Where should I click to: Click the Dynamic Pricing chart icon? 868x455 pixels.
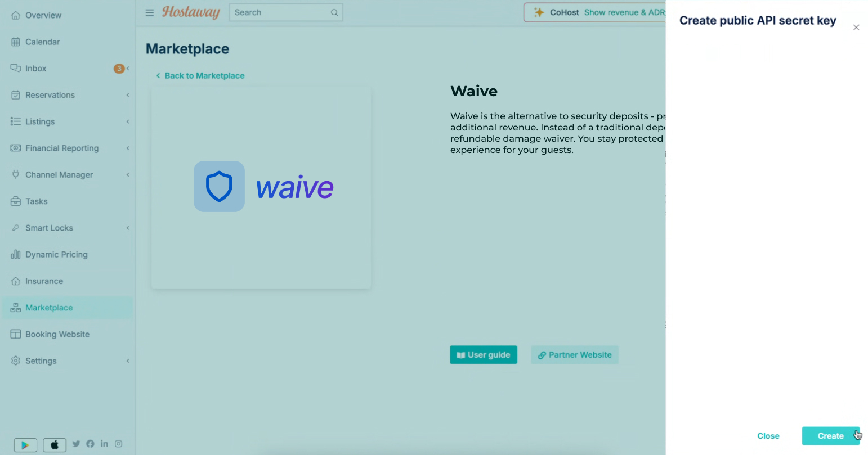pos(16,254)
